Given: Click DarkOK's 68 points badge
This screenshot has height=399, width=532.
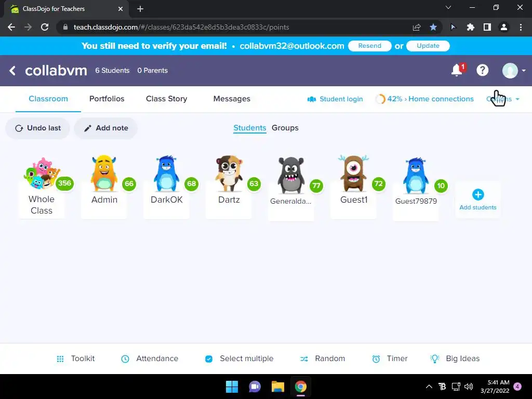Looking at the screenshot, I should point(191,184).
